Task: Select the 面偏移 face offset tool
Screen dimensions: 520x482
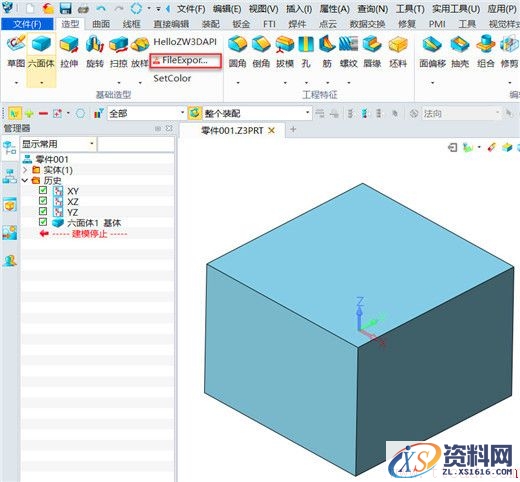Action: point(432,52)
